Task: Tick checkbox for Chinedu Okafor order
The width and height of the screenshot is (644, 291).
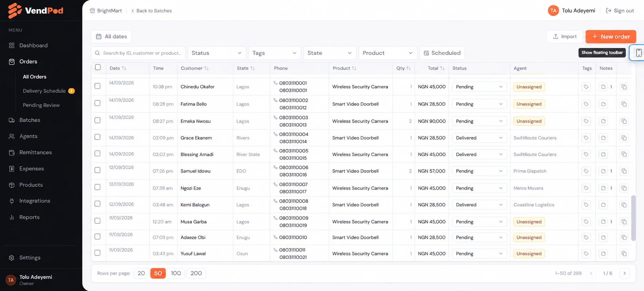Action: pos(97,86)
